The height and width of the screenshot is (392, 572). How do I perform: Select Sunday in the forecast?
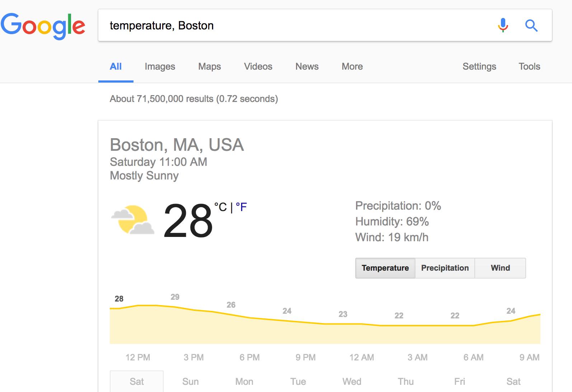pyautogui.click(x=190, y=381)
